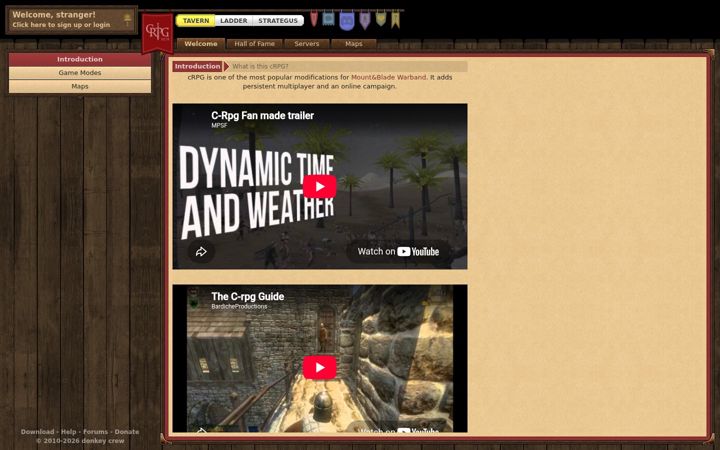Click the BardicheProductions channel name
The image size is (720, 450).
(x=239, y=306)
